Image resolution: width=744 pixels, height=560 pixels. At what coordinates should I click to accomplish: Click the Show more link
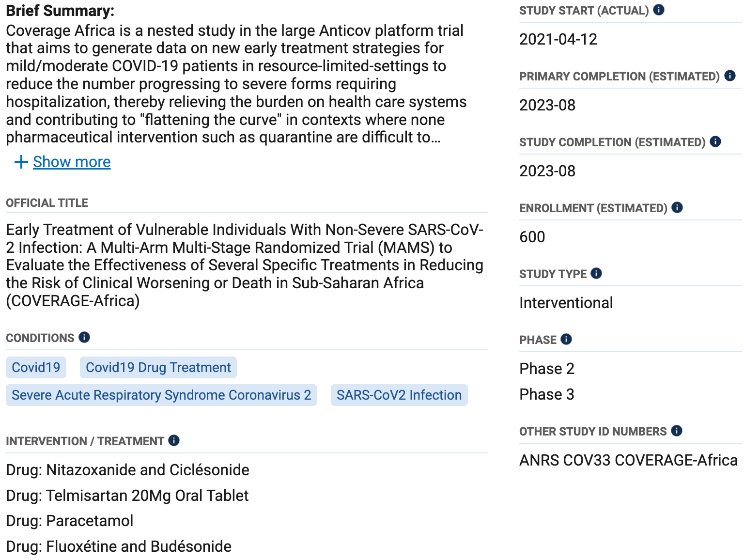tap(72, 162)
